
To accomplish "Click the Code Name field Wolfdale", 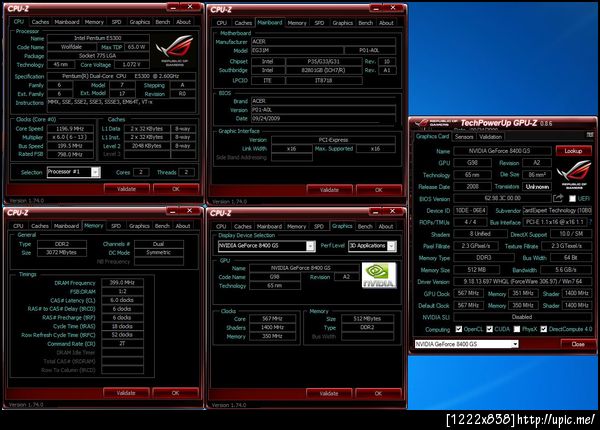I will pos(72,47).
